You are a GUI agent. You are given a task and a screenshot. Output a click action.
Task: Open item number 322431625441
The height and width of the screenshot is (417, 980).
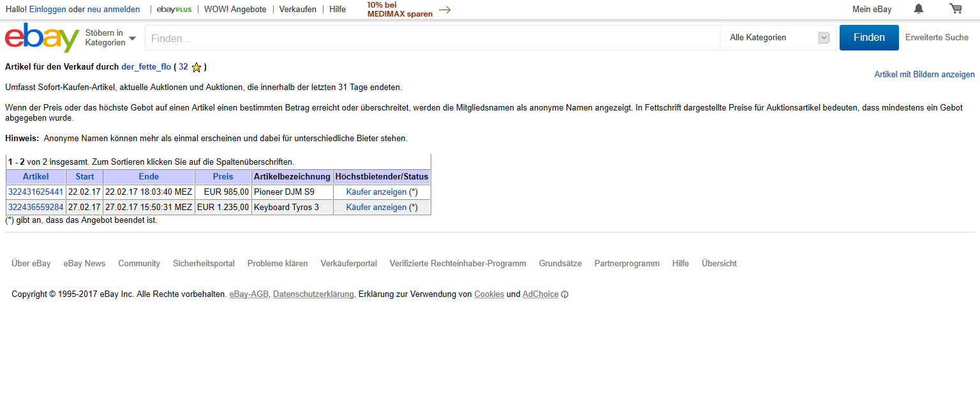coord(36,192)
